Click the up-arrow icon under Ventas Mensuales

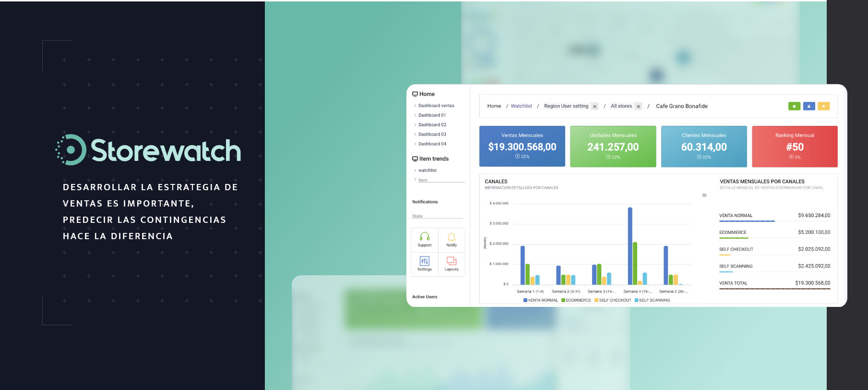[x=517, y=157]
